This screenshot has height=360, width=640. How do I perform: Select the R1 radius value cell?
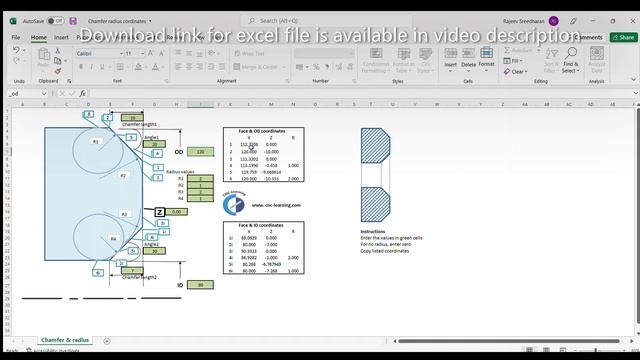click(x=200, y=178)
